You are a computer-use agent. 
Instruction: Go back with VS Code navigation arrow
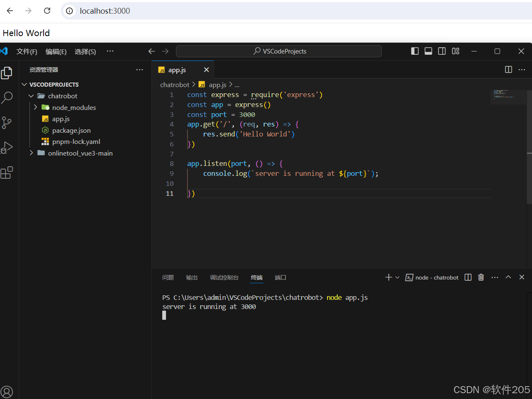151,51
